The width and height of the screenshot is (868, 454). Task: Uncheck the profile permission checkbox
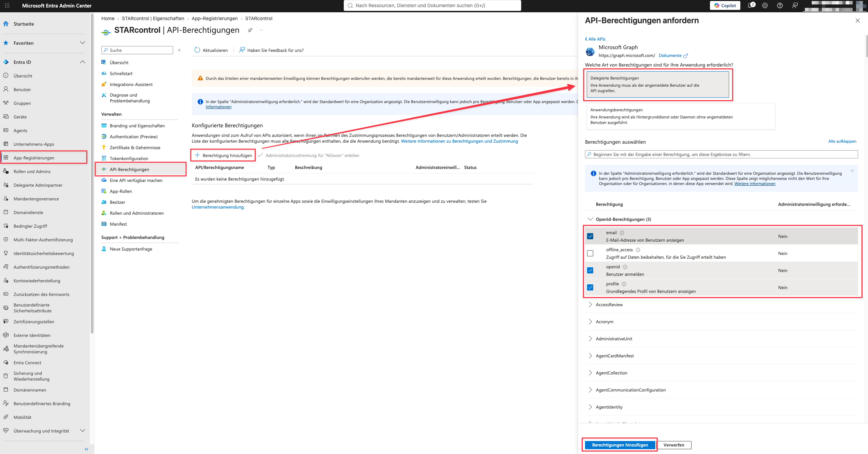(x=590, y=287)
